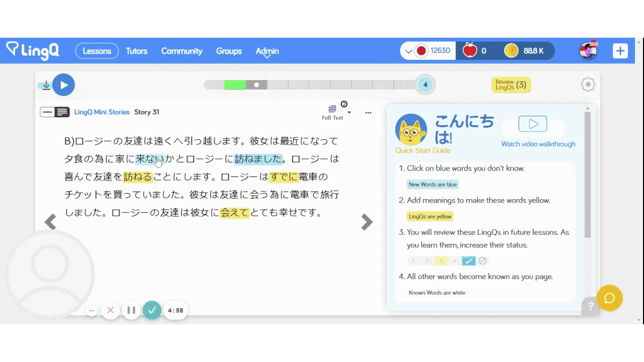The image size is (644, 362).
Task: Go to next page with right arrow
Action: (367, 222)
